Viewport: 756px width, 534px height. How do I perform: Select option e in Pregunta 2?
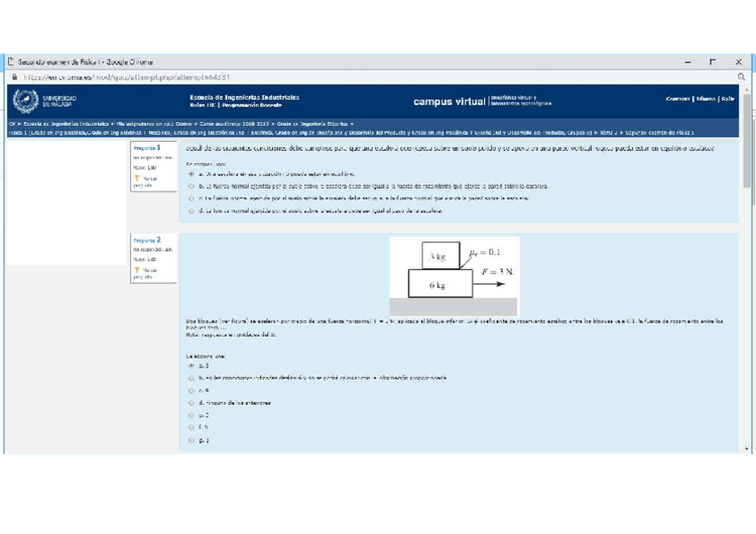[192, 415]
